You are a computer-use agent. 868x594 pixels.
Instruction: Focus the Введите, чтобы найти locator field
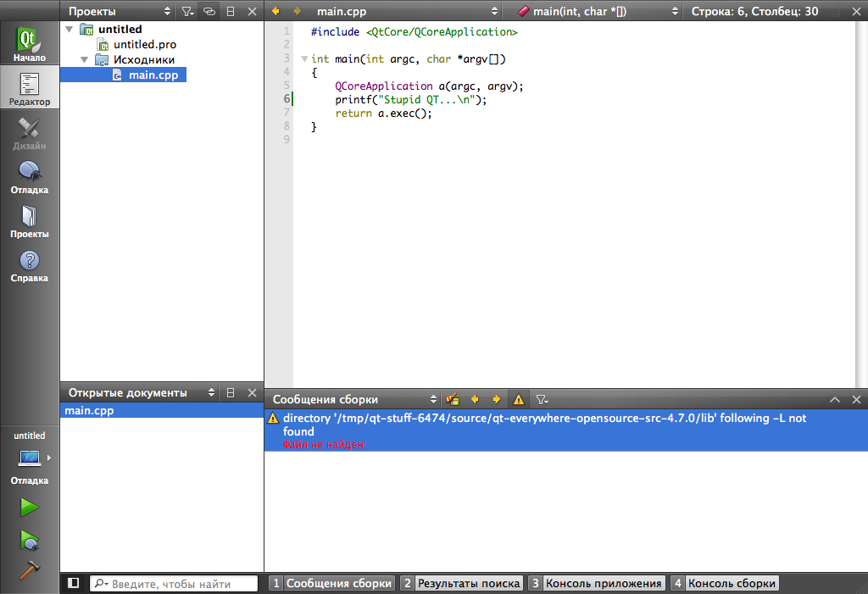(x=174, y=584)
